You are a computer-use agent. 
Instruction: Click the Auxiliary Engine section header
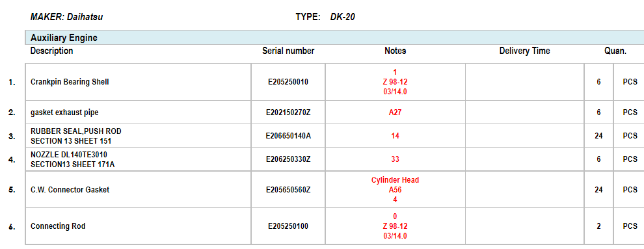tap(334, 38)
